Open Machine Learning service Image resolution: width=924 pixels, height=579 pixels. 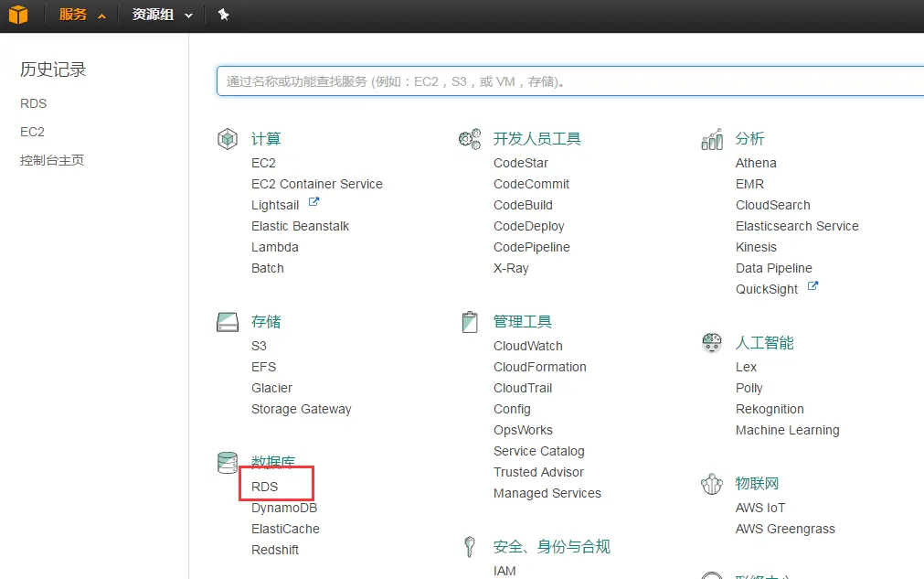click(787, 431)
